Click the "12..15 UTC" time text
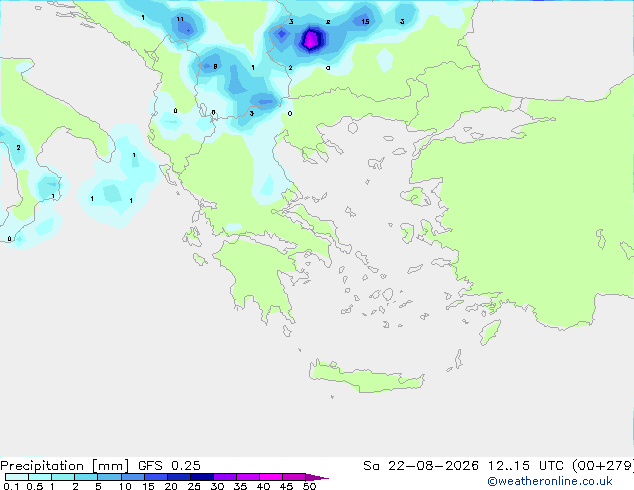The height and width of the screenshot is (490, 634). click(525, 466)
